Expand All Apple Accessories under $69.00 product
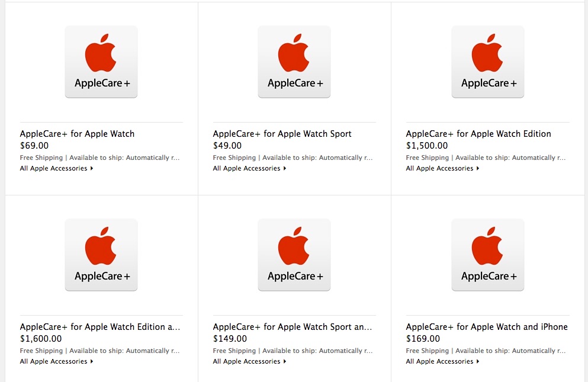The image size is (588, 382). coord(56,169)
